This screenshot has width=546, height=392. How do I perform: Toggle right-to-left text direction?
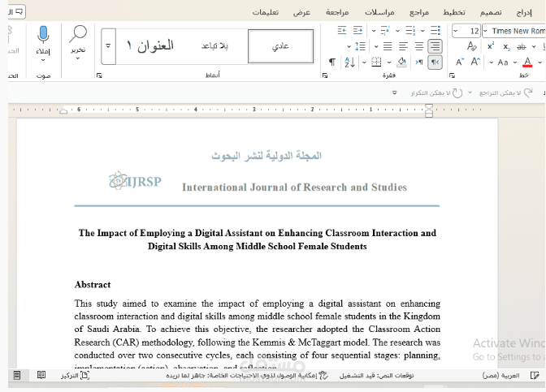pos(435,62)
